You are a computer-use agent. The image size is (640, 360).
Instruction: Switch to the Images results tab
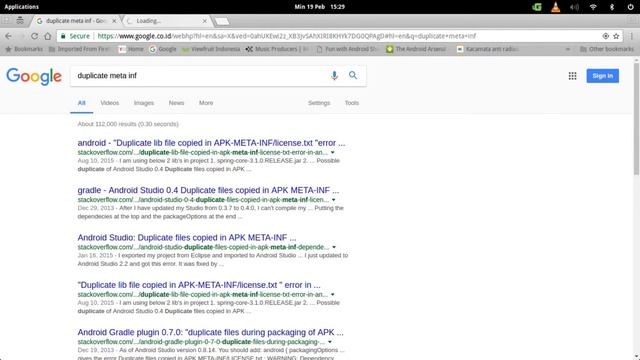coord(144,103)
